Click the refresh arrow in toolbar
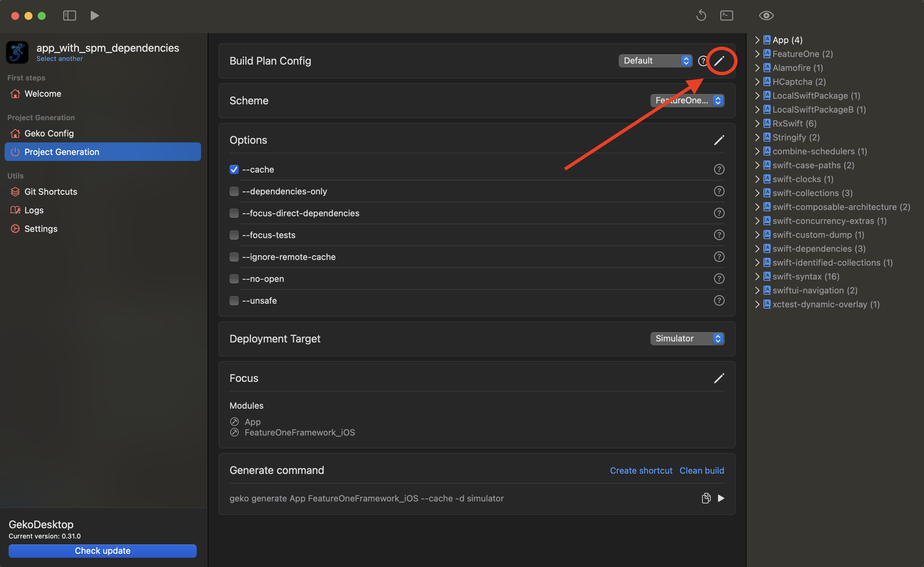The image size is (924, 567). (701, 15)
